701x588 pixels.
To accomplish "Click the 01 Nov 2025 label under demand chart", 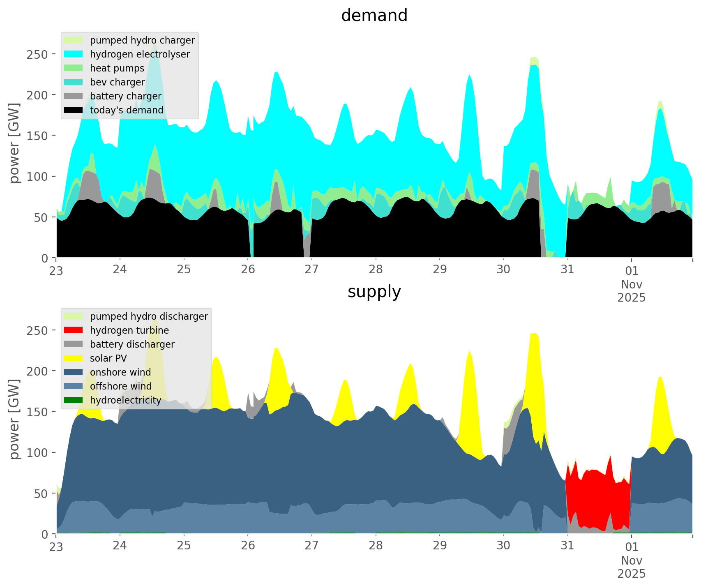I will coord(632,284).
